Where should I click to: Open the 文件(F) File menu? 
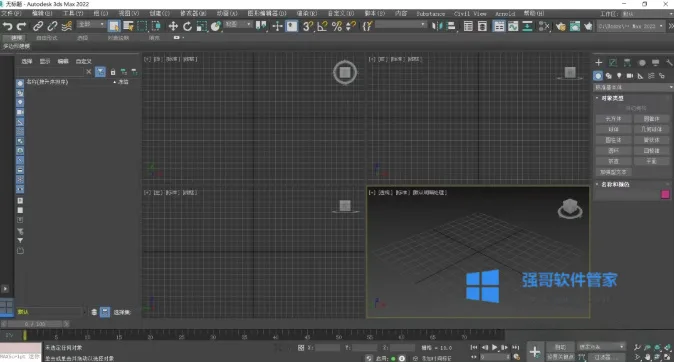tap(11, 14)
